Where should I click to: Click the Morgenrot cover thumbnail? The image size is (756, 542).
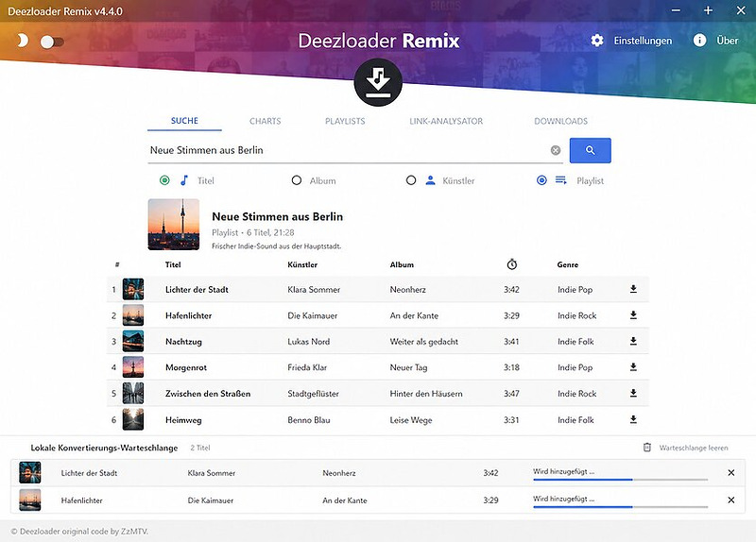pos(133,367)
